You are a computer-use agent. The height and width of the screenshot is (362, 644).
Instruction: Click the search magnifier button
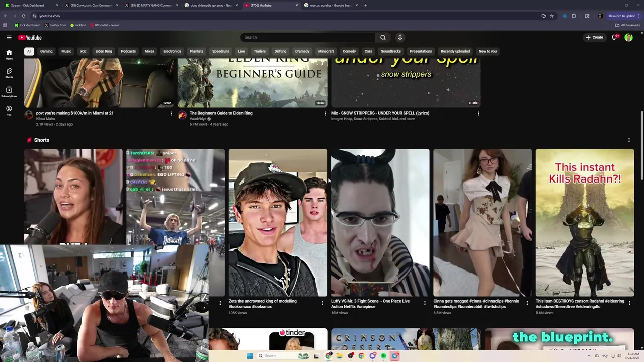383,37
